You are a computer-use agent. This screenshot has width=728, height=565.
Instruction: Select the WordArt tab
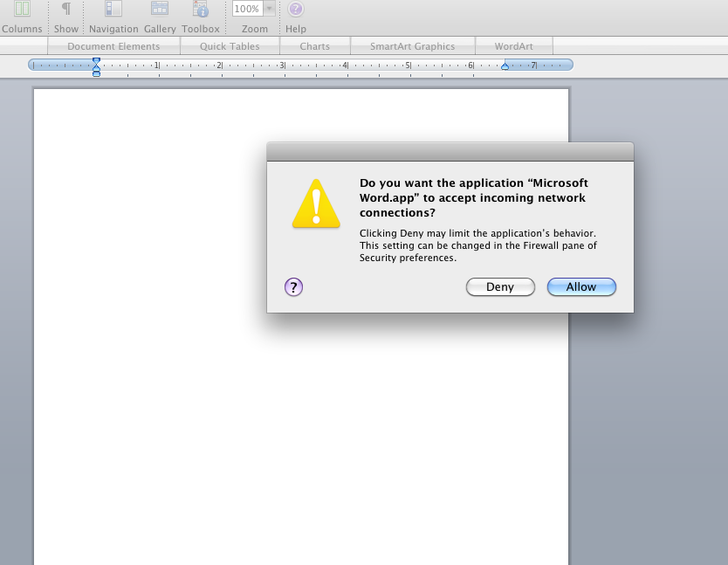click(514, 46)
